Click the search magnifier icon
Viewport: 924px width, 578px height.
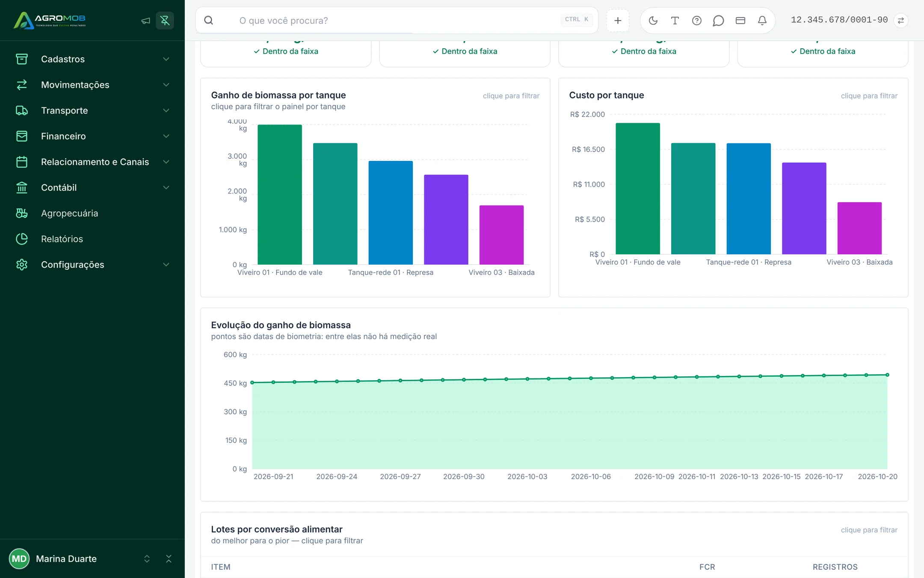[209, 21]
